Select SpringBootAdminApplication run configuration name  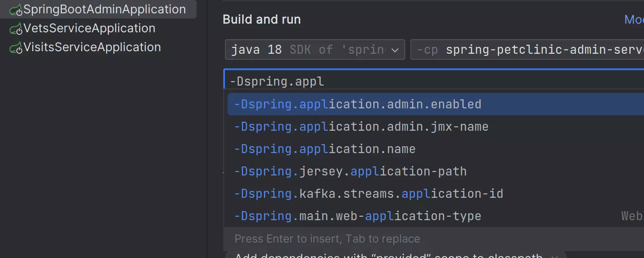pyautogui.click(x=104, y=9)
